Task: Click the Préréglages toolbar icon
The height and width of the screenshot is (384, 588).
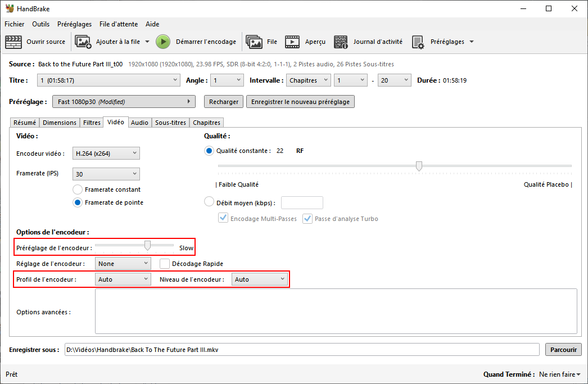Action: click(418, 42)
